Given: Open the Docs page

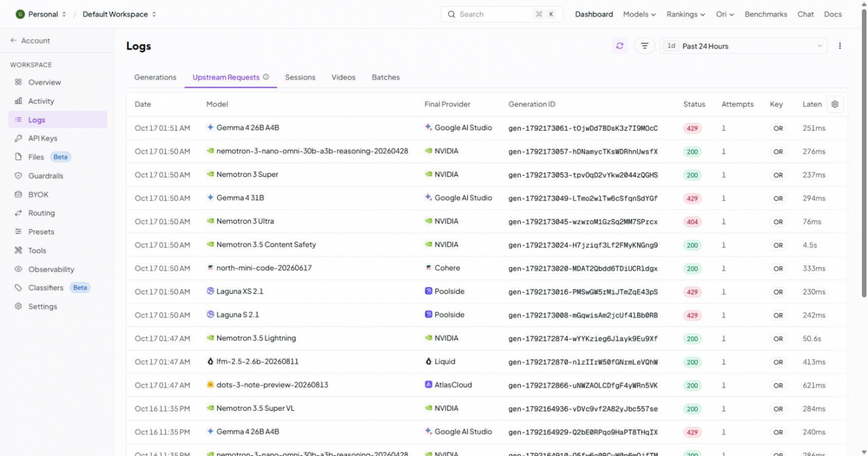Looking at the screenshot, I should pyautogui.click(x=832, y=14).
